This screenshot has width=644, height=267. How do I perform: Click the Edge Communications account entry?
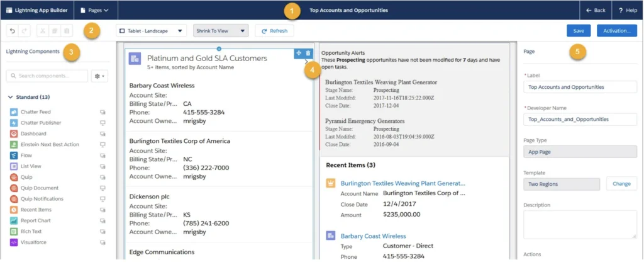coord(162,252)
